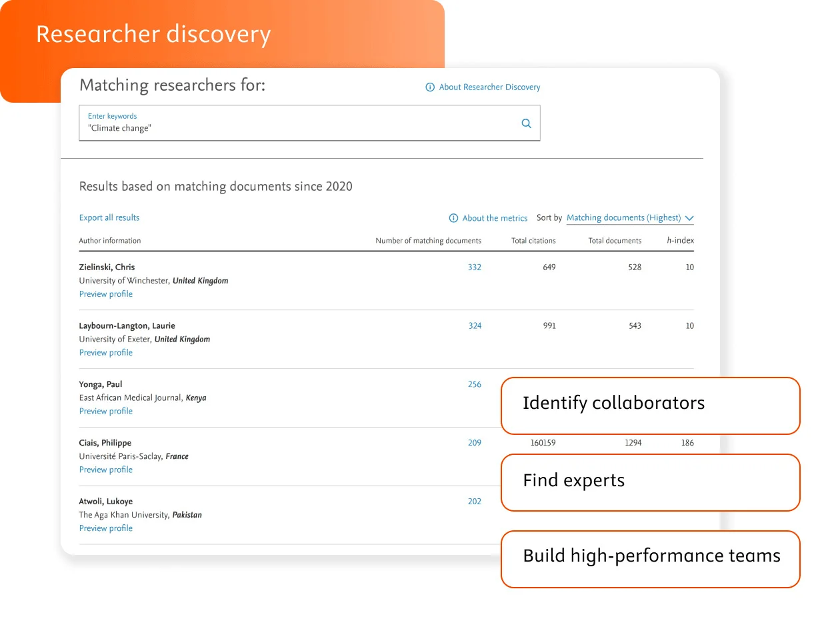Click Atwoli's 202 matching documents value
840x631 pixels.
click(x=475, y=501)
